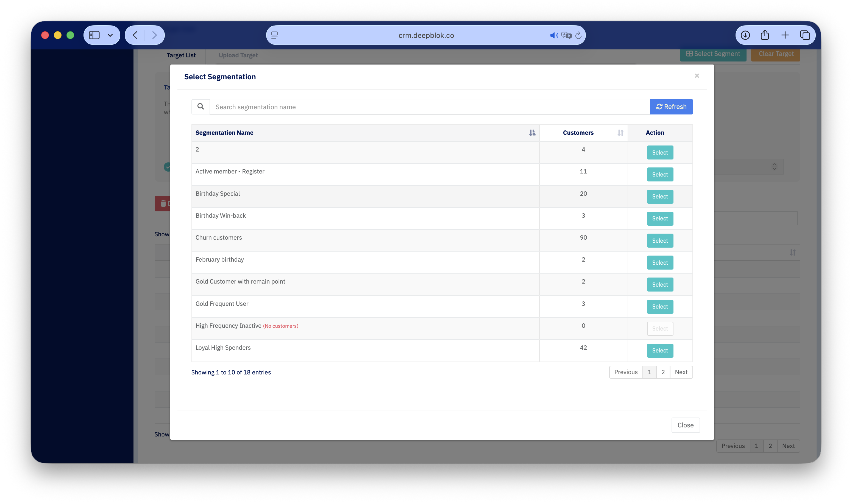Go to page 1 in dialog pagination

tap(649, 372)
